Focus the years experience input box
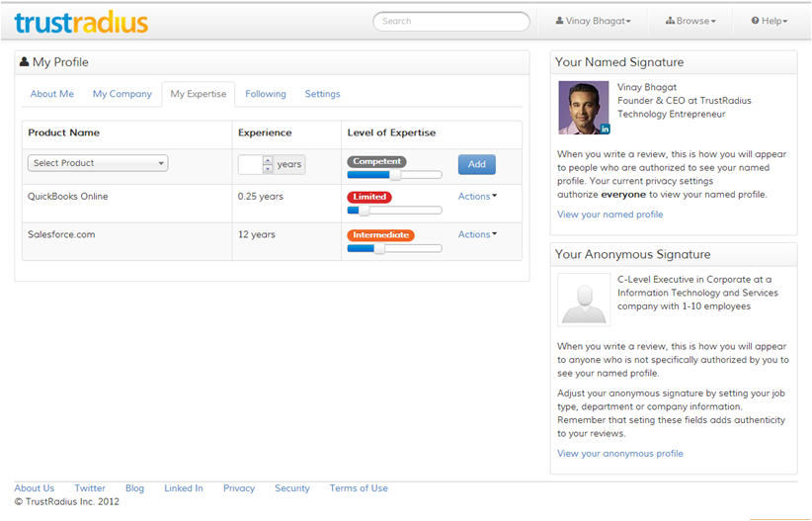The width and height of the screenshot is (812, 521). click(251, 164)
